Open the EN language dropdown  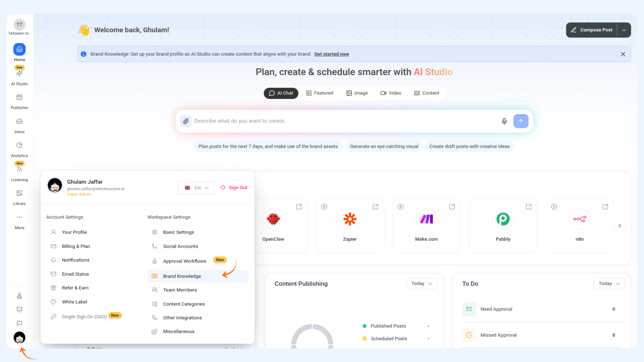(x=196, y=188)
